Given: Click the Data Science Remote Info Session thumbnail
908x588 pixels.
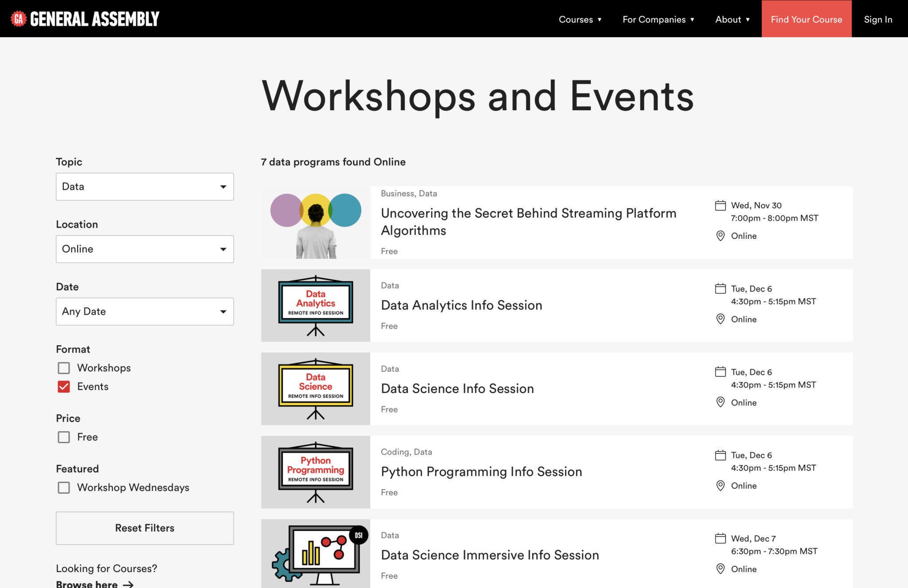Looking at the screenshot, I should 315,389.
